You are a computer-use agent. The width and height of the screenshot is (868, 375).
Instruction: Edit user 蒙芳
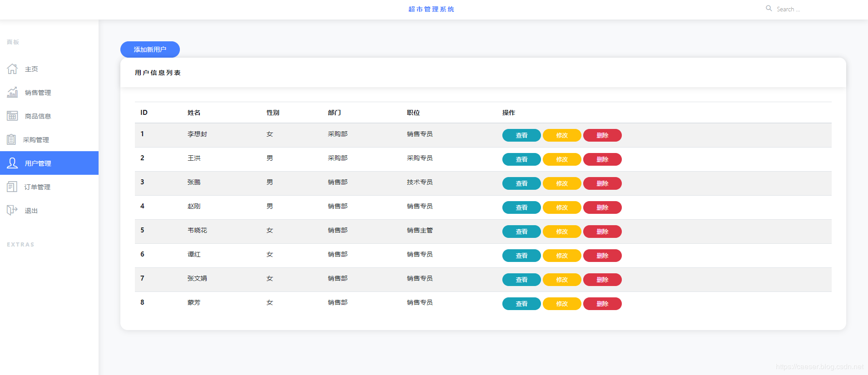pos(562,304)
